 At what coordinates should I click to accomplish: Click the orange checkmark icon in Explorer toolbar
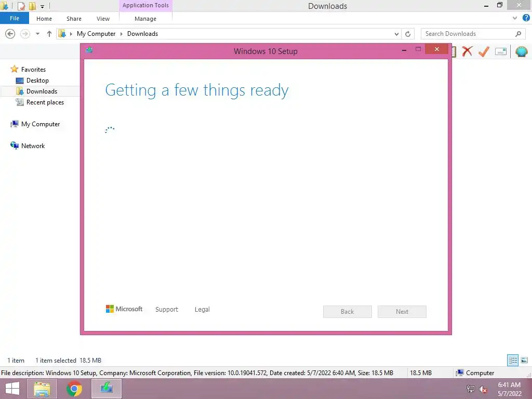click(x=484, y=51)
